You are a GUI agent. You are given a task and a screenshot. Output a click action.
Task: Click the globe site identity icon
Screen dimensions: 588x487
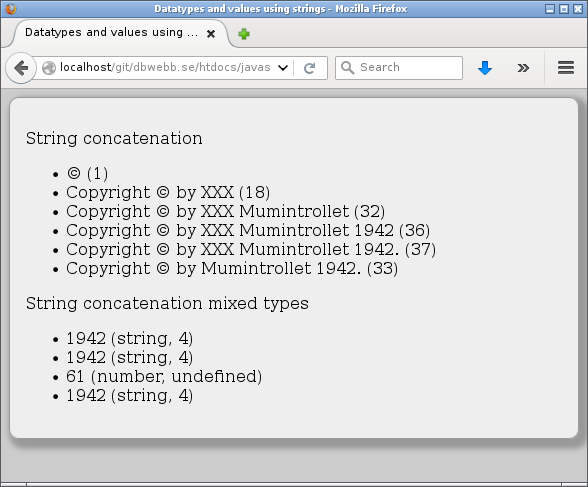click(49, 68)
